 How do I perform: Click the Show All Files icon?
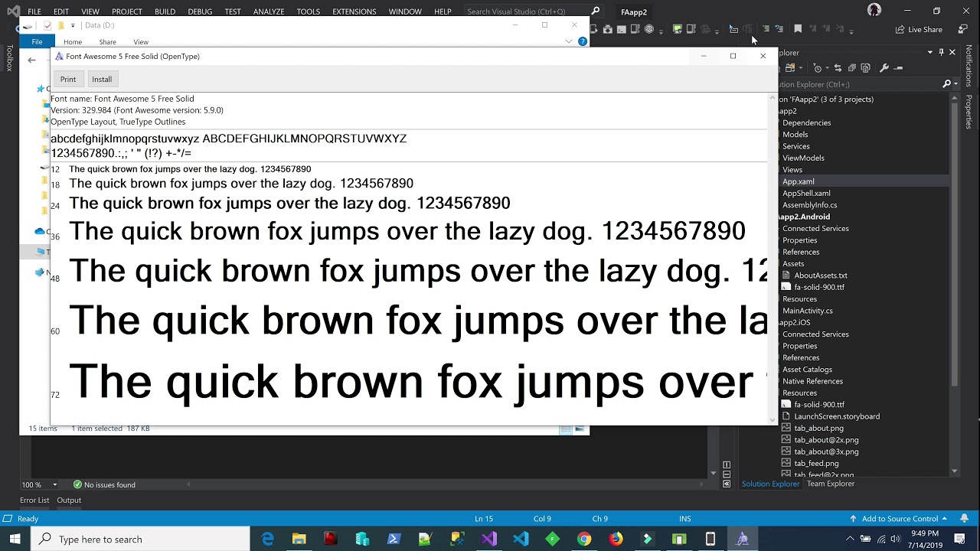pos(865,68)
